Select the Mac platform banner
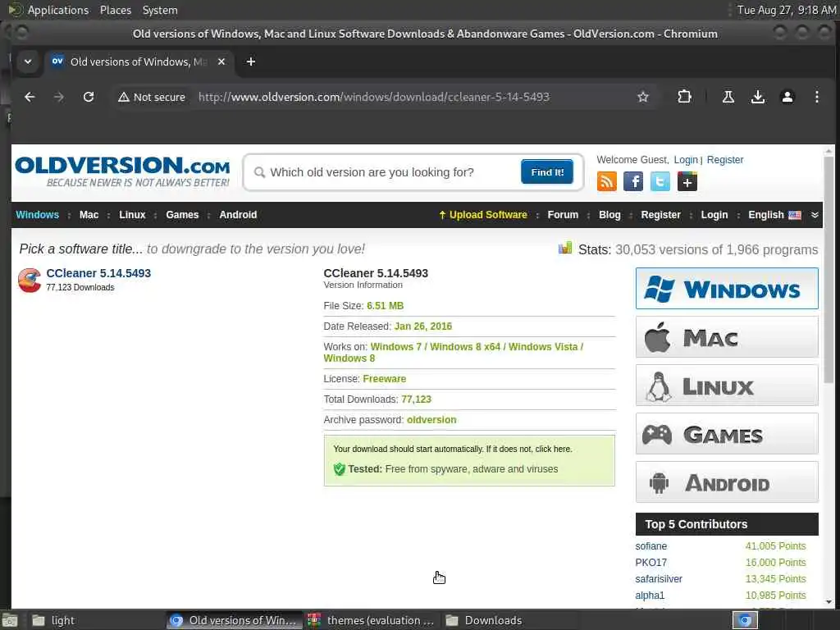 727,337
